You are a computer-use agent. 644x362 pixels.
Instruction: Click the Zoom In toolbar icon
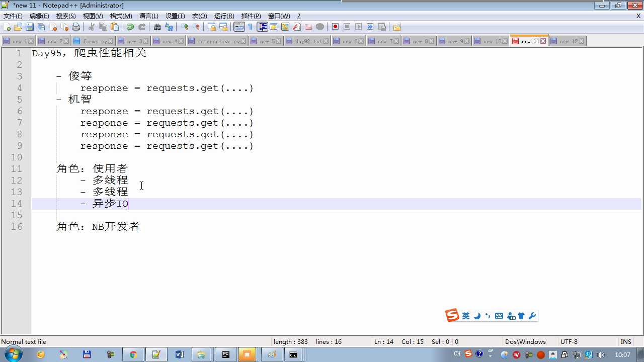click(185, 27)
